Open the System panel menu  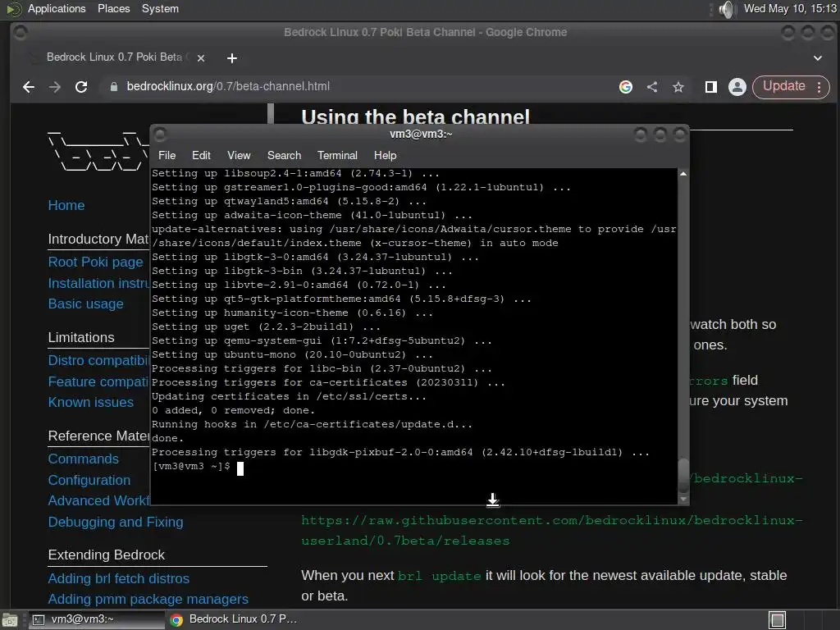coord(160,8)
